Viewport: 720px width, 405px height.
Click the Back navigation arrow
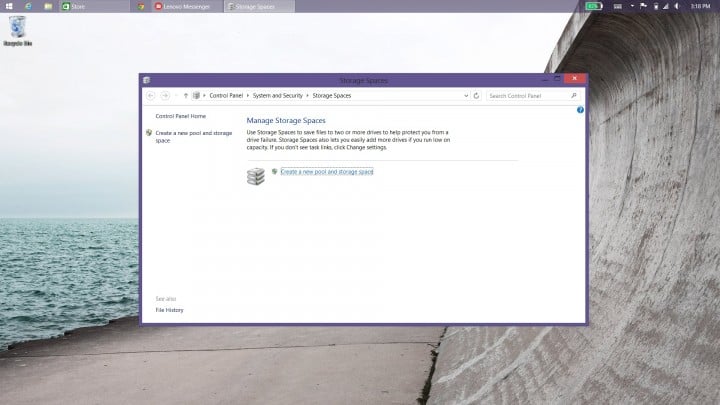[x=151, y=95]
